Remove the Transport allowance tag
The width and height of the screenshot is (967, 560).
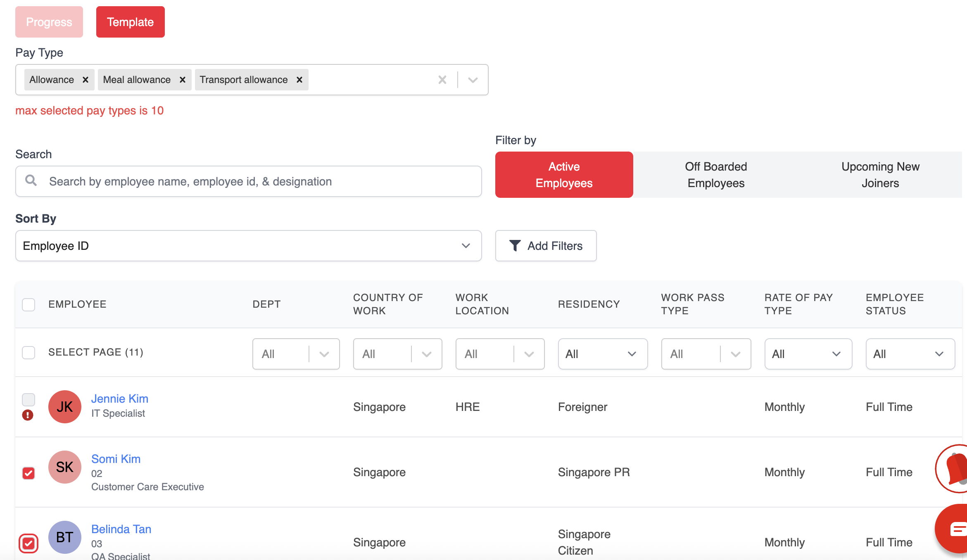pyautogui.click(x=299, y=80)
